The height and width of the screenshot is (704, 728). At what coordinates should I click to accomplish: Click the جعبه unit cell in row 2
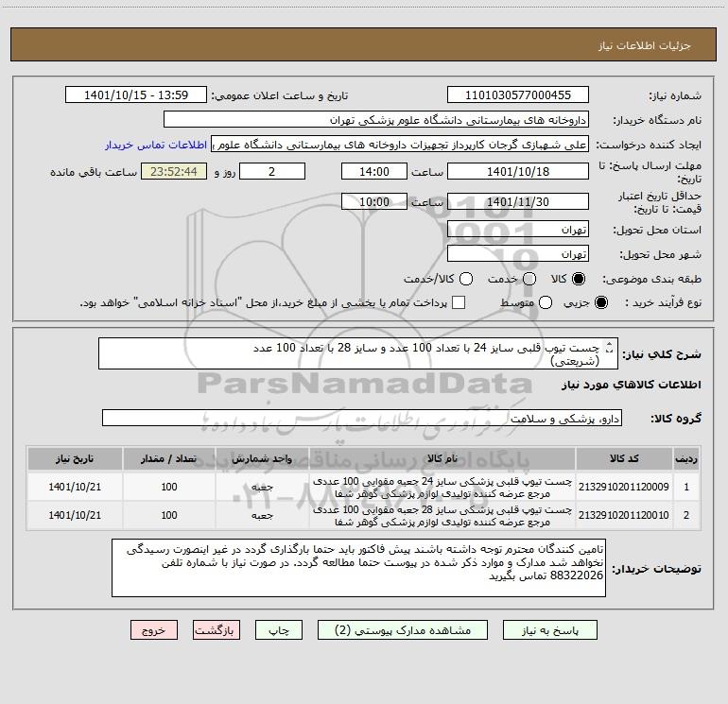tap(262, 516)
